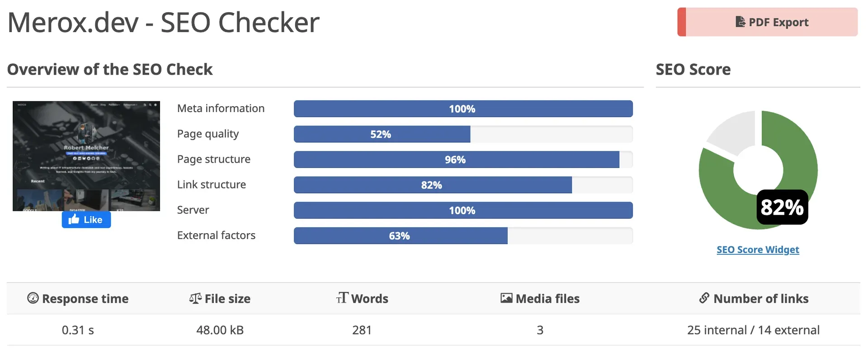868x352 pixels.
Task: Click the picture icon above Media files
Action: (x=506, y=298)
